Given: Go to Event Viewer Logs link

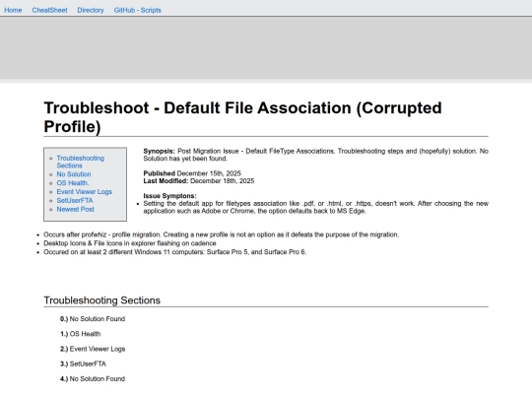Looking at the screenshot, I should coord(84,192).
